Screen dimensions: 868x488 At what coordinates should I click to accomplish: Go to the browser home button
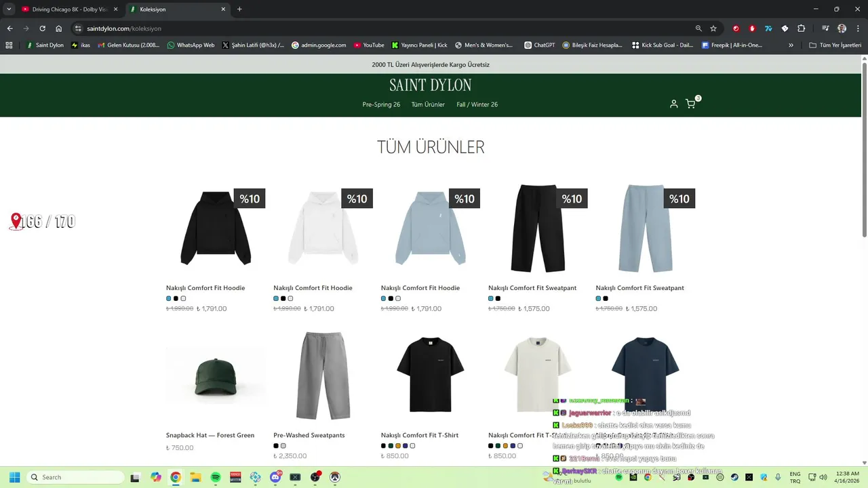pos(59,28)
